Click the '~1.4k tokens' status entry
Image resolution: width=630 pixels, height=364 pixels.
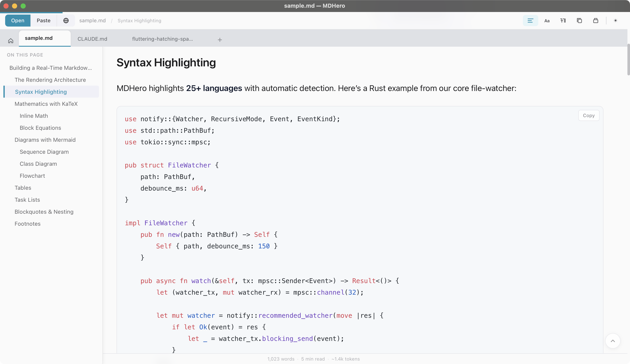pyautogui.click(x=345, y=359)
